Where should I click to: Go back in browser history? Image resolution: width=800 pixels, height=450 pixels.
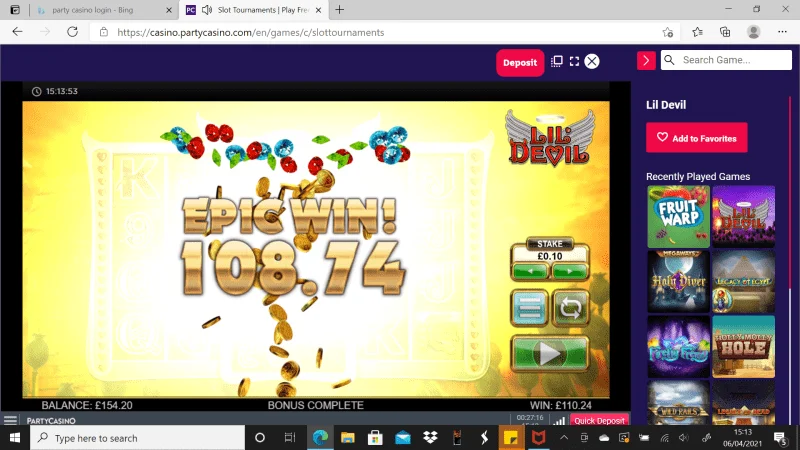click(17, 32)
